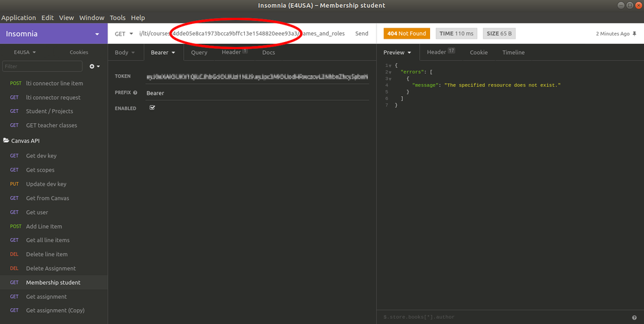
Task: Select the Student / Projects request
Action: coord(54,111)
